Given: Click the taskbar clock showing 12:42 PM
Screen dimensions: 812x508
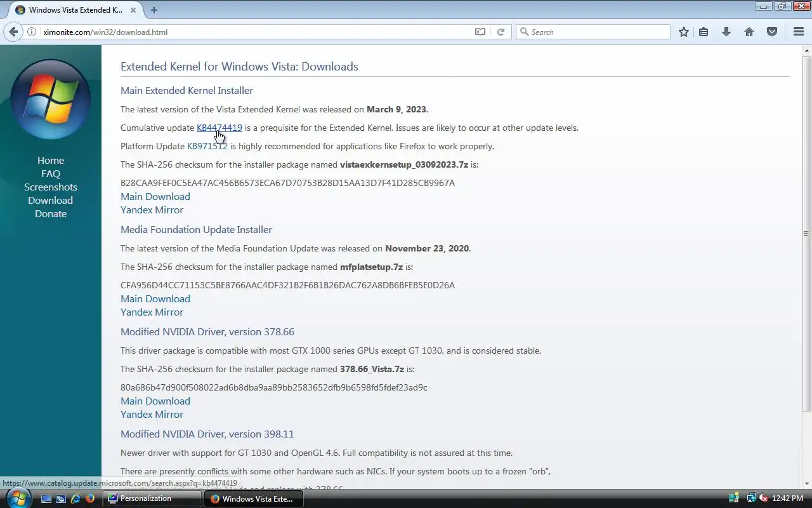Looking at the screenshot, I should coord(788,498).
